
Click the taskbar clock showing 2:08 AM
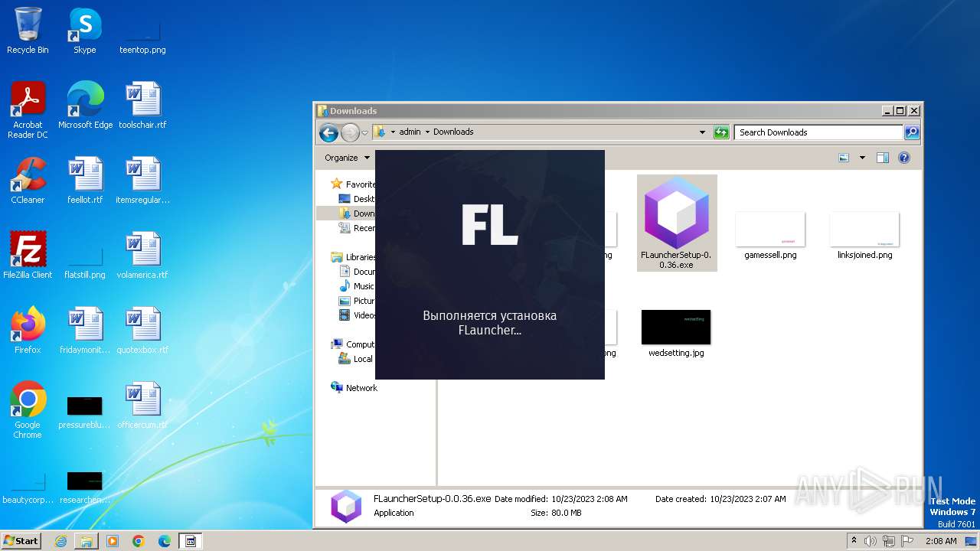click(x=940, y=541)
